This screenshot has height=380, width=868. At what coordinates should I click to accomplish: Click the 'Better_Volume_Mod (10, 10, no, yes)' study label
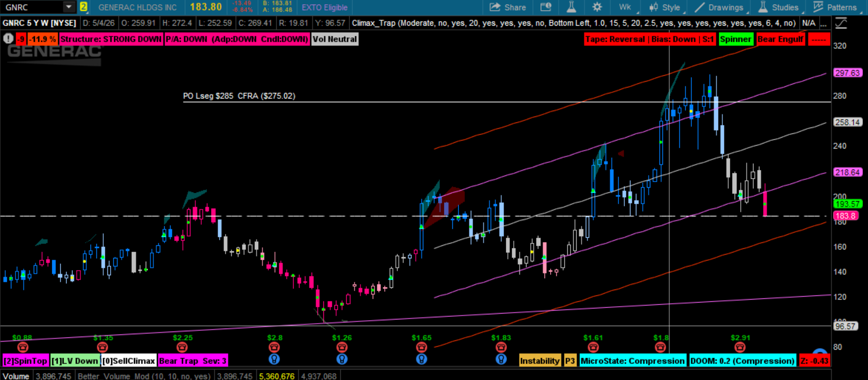(144, 376)
